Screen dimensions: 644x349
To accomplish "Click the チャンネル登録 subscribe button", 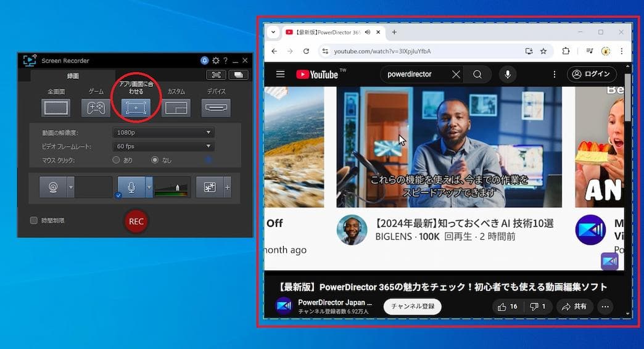I will pyautogui.click(x=412, y=306).
